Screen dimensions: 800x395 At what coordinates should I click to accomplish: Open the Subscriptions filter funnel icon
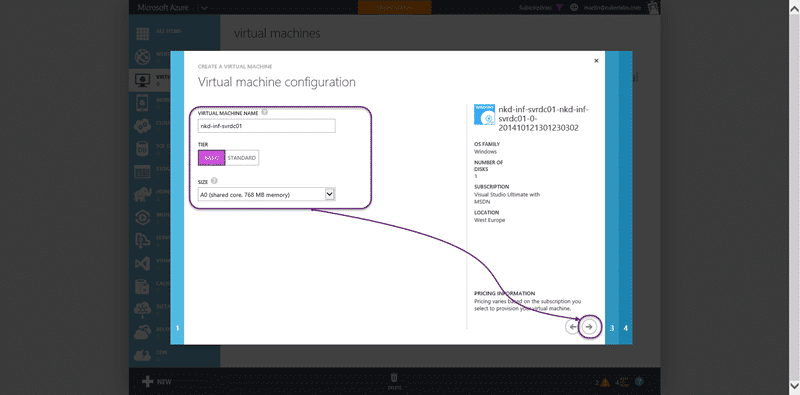point(560,7)
